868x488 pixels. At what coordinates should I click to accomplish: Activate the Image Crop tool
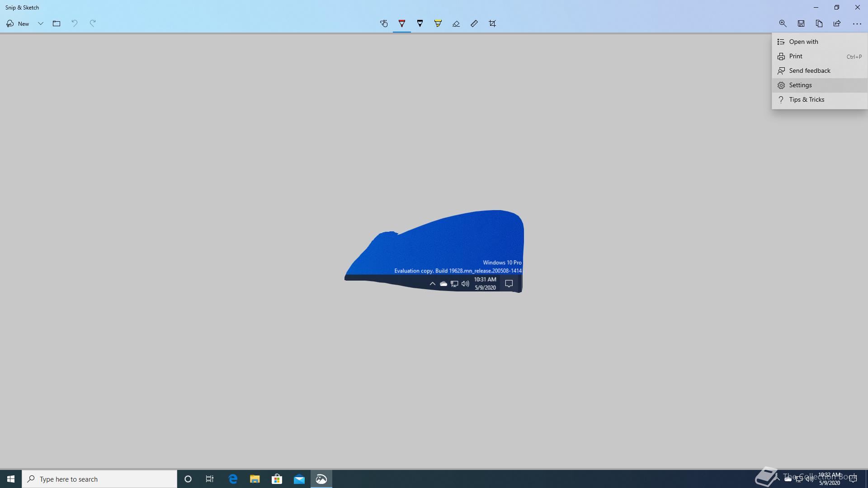click(x=492, y=23)
